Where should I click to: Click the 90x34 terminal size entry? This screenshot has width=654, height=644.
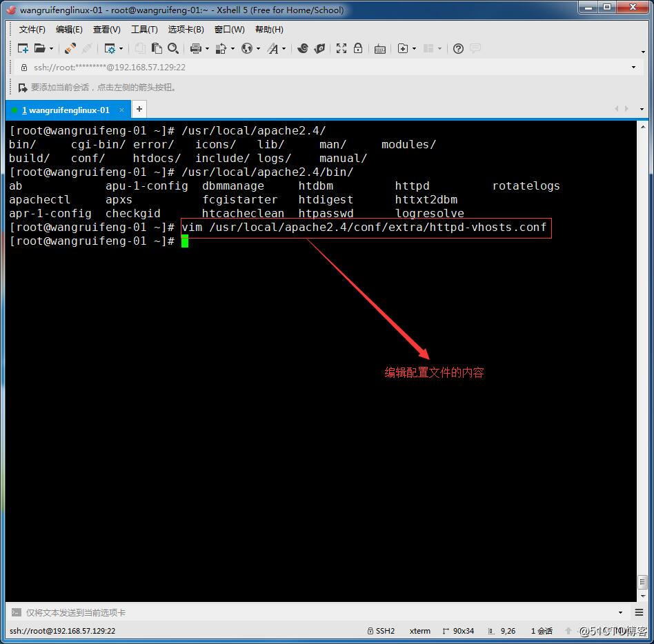point(458,631)
